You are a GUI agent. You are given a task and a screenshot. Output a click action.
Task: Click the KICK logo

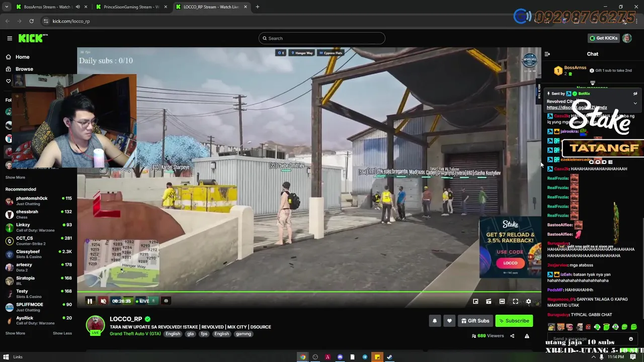coord(33,38)
